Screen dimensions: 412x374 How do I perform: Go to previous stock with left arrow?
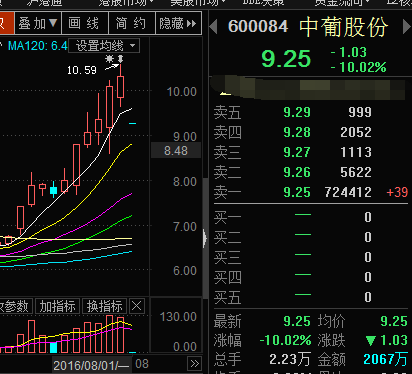(x=213, y=27)
